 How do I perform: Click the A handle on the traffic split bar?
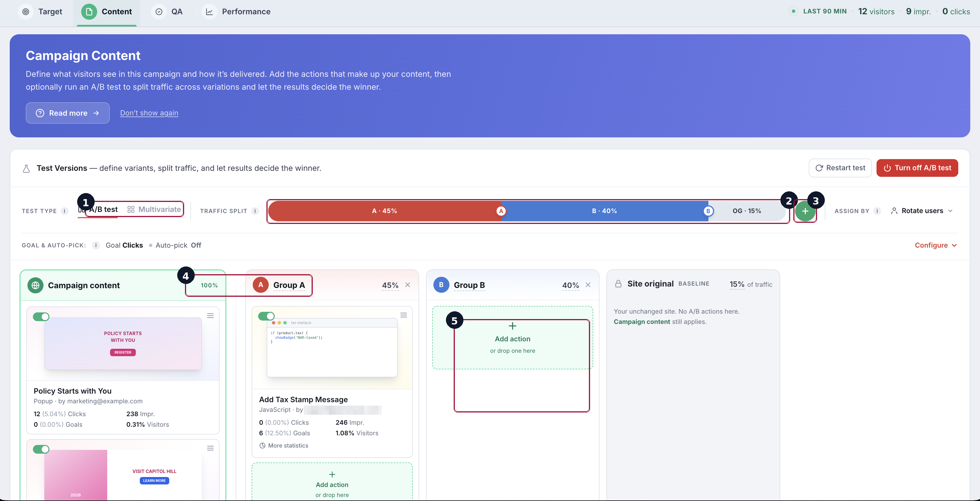point(501,211)
